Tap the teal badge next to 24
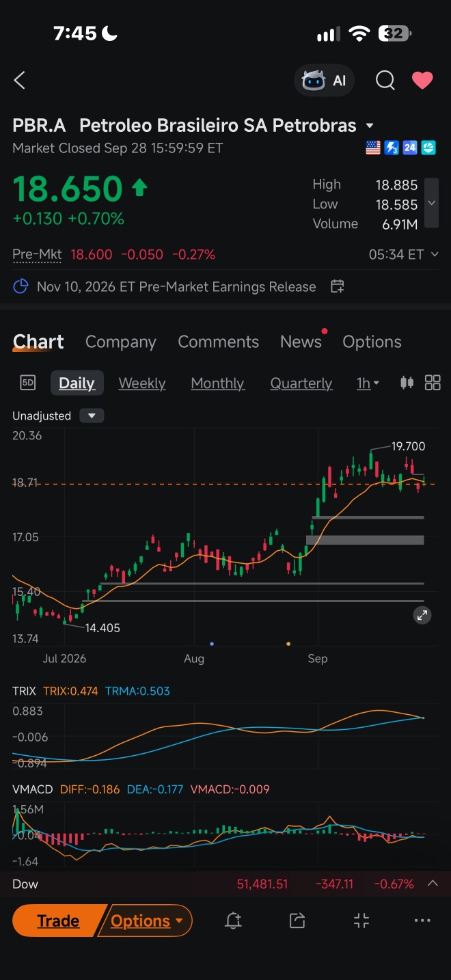451x980 pixels. [x=428, y=148]
